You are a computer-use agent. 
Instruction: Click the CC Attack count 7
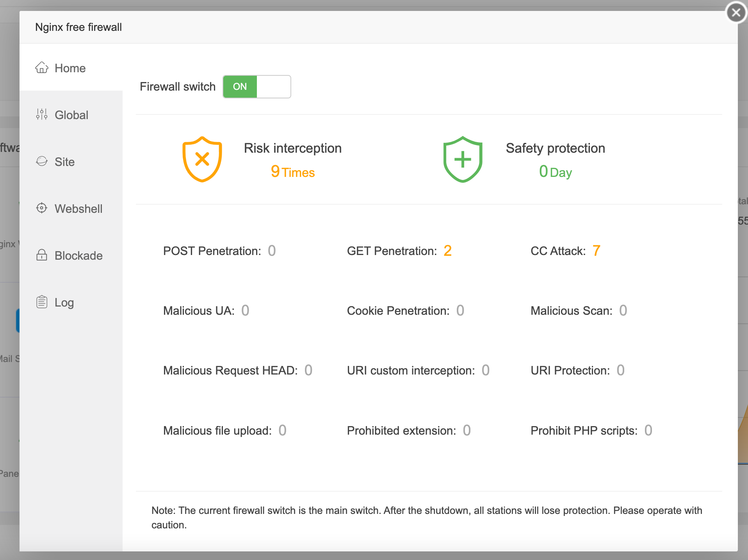coord(596,251)
